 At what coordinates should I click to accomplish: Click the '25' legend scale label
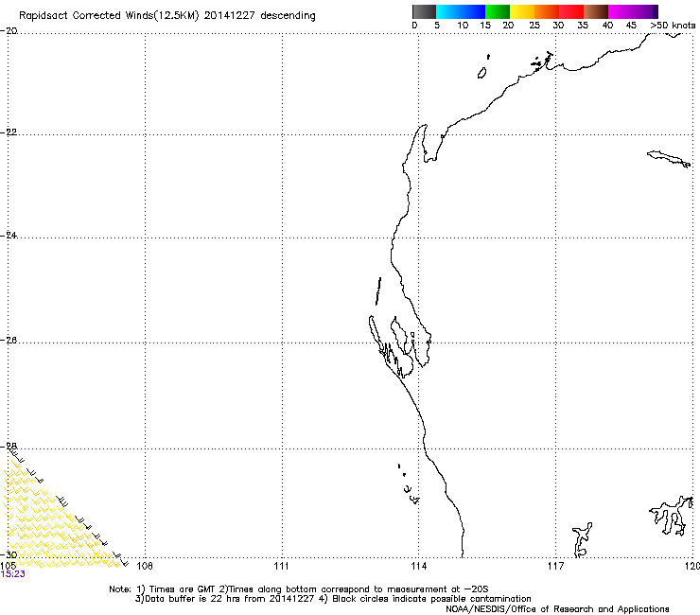pos(534,26)
